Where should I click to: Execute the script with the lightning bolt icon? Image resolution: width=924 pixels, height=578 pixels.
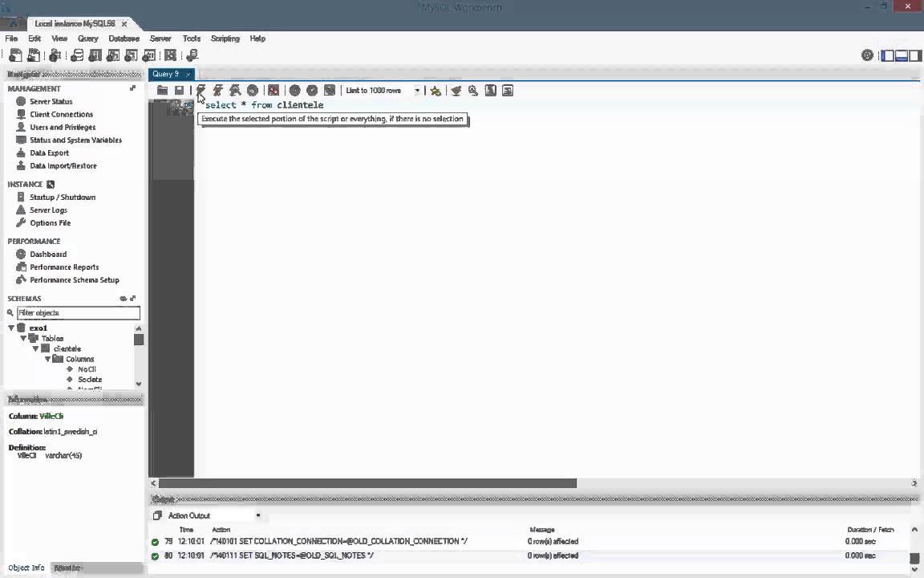(201, 90)
